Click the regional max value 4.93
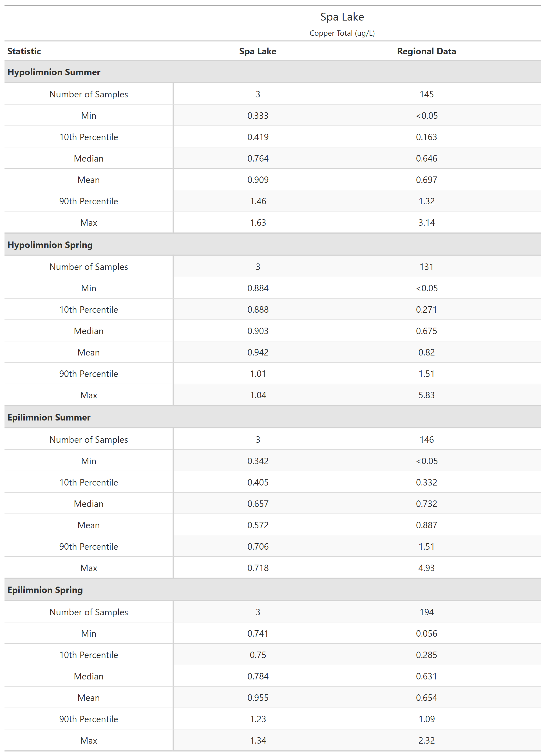This screenshot has height=756, width=541. tap(426, 568)
